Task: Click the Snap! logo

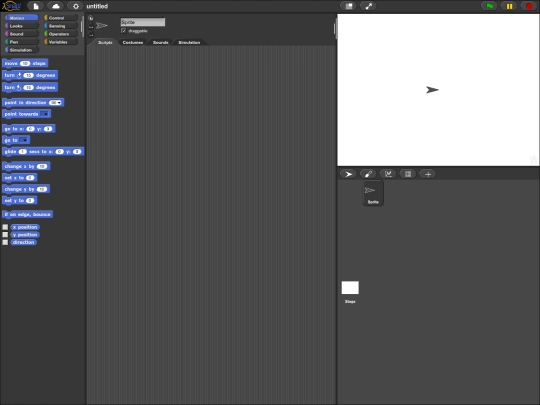Action: (12, 6)
